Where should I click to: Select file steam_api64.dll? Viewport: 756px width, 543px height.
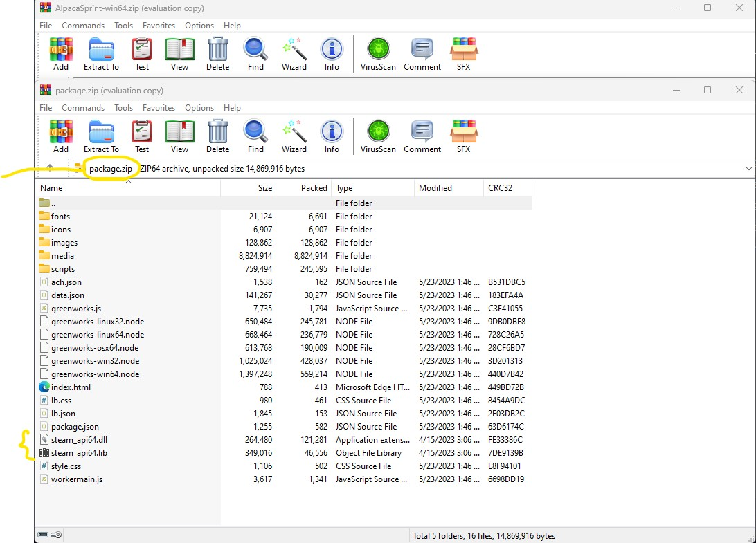(285, 439)
